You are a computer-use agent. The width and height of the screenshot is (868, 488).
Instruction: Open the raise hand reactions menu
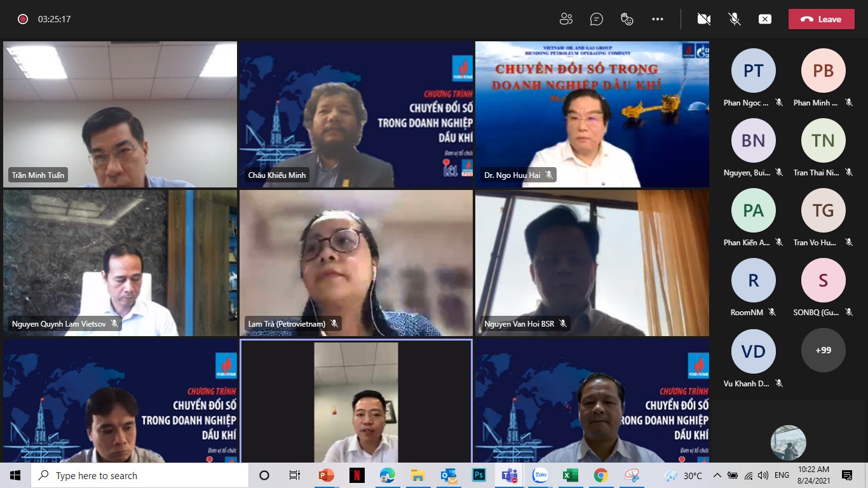627,19
